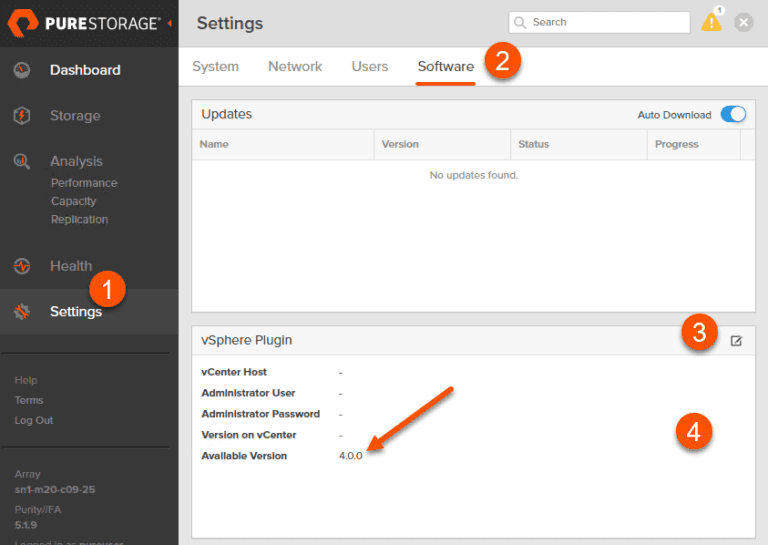Open the Terms link

pos(29,400)
